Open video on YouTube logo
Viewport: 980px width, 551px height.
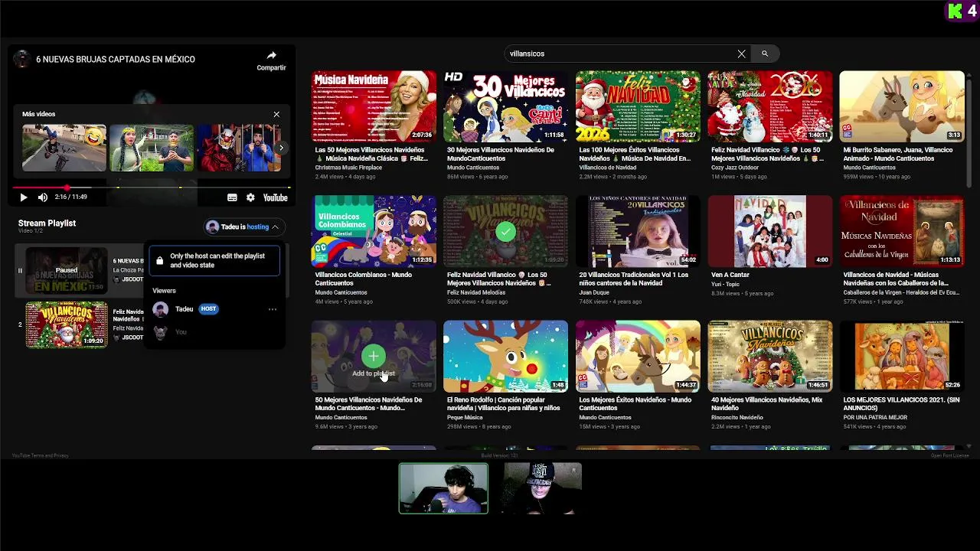click(275, 197)
